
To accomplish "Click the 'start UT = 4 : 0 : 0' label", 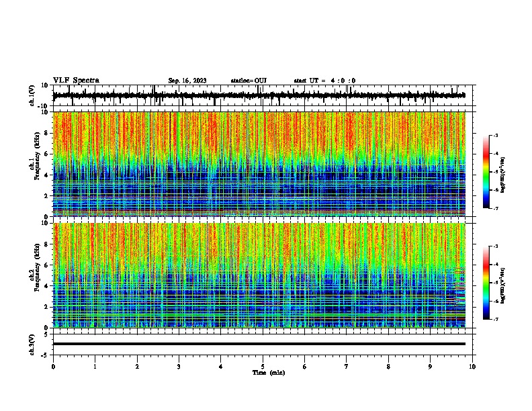I will point(324,81).
